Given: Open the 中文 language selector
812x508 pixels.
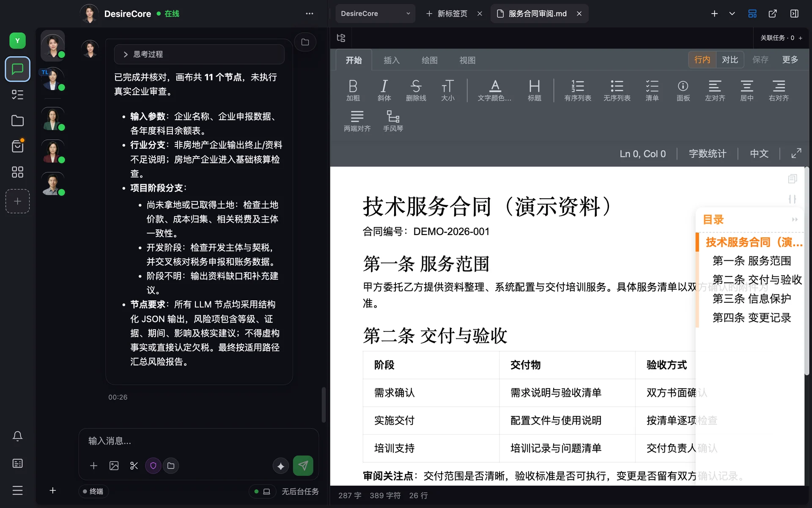Looking at the screenshot, I should [x=759, y=154].
